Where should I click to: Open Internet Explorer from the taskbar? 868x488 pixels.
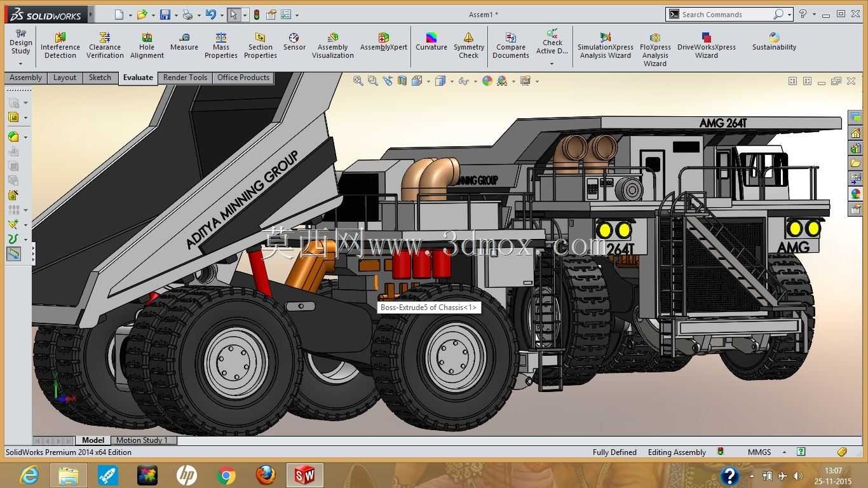[29, 475]
